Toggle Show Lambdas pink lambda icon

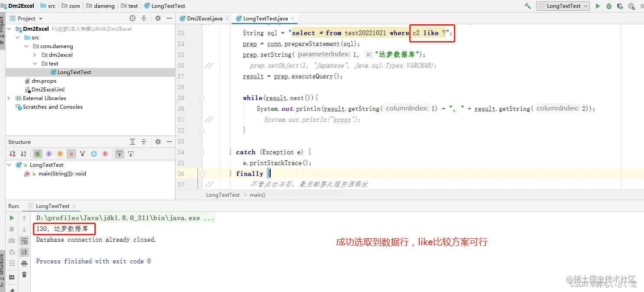pos(105,153)
